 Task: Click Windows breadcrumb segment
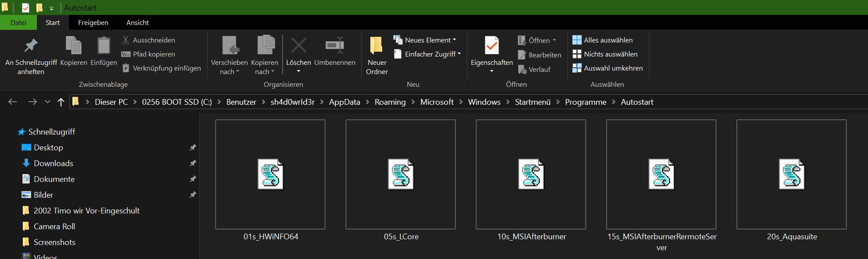484,102
